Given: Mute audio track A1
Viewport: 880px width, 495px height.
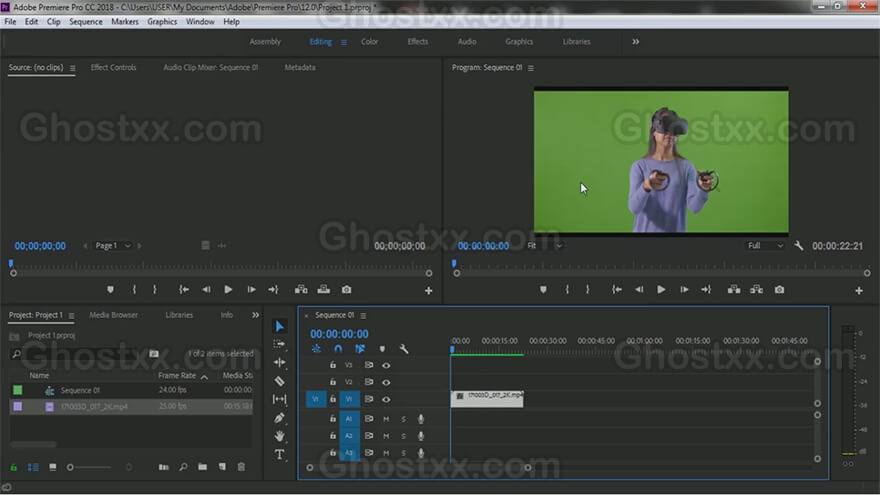Looking at the screenshot, I should click(x=386, y=419).
